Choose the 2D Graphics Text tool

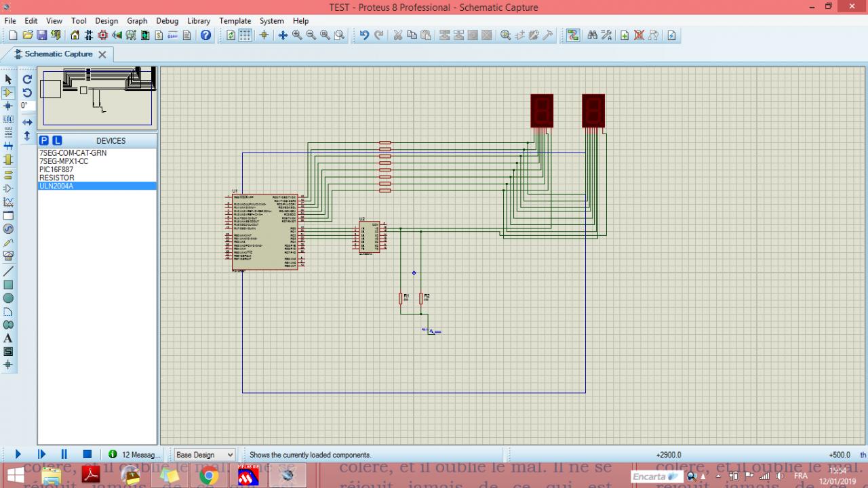point(8,338)
